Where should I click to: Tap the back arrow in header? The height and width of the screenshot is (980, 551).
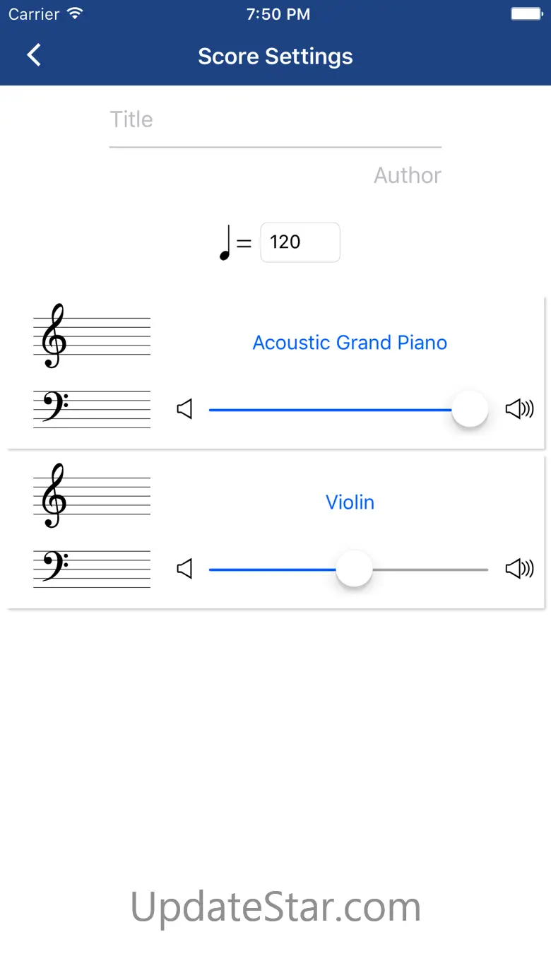click(x=34, y=55)
